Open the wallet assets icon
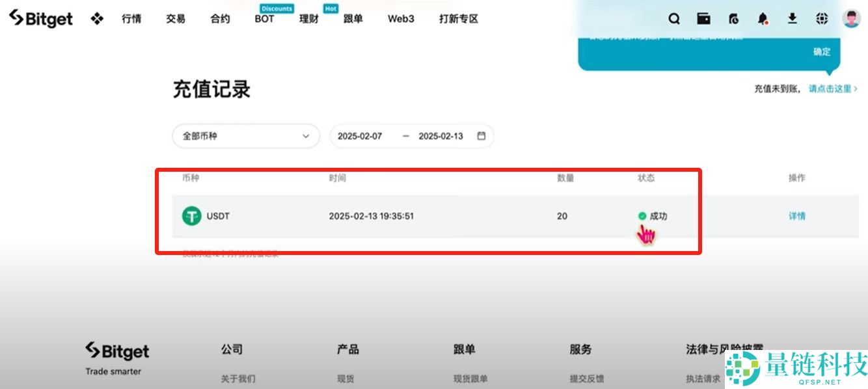The image size is (868, 389). (x=703, y=19)
